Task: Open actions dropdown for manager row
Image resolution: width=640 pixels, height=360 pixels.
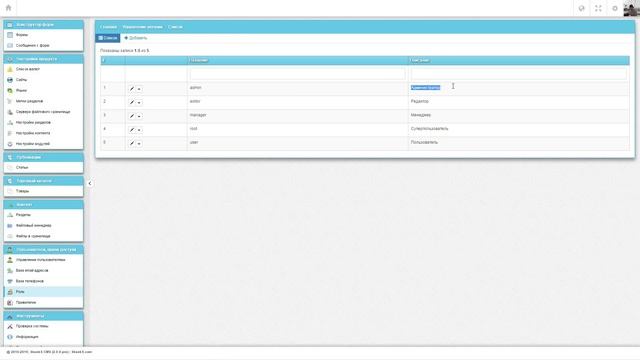Action: coord(139,116)
